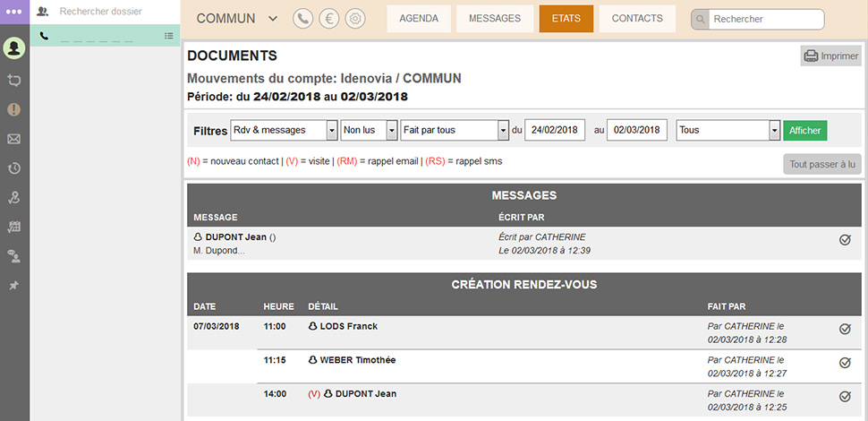The image size is (868, 421).
Task: Open the Rdv & messages filter dropdown
Action: pos(284,130)
